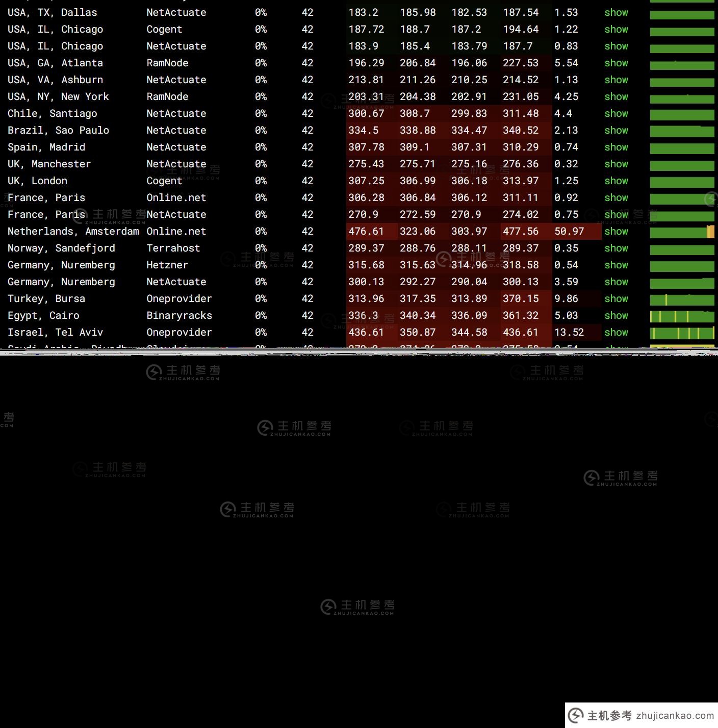Click show link for Nuremberg Hetzner row
Image resolution: width=718 pixels, height=728 pixels.
click(616, 265)
